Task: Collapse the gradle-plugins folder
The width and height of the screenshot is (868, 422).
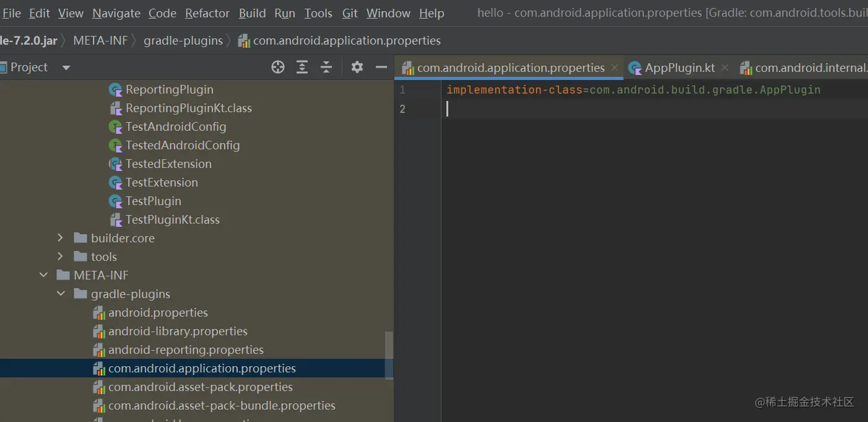Action: [60, 294]
